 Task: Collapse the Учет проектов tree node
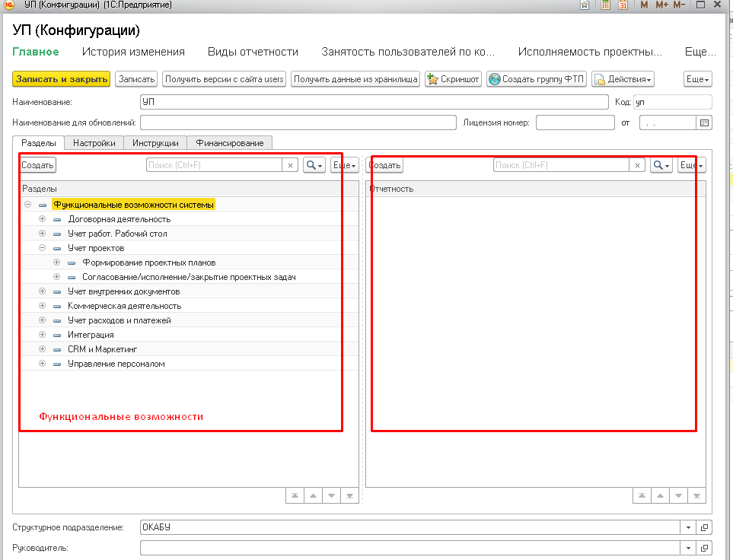(43, 248)
